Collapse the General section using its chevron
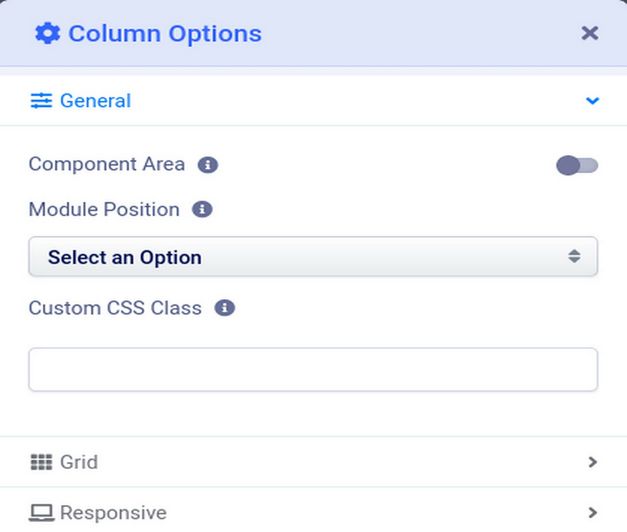This screenshot has width=627, height=532. [593, 101]
